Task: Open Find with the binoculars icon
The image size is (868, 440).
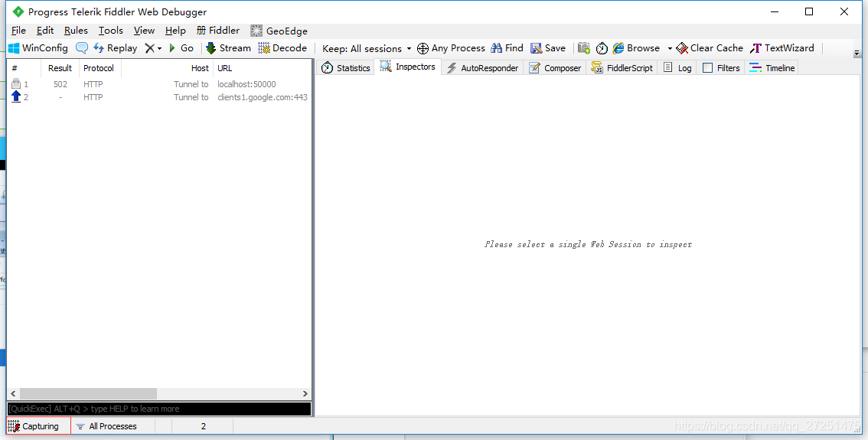Action: click(507, 48)
